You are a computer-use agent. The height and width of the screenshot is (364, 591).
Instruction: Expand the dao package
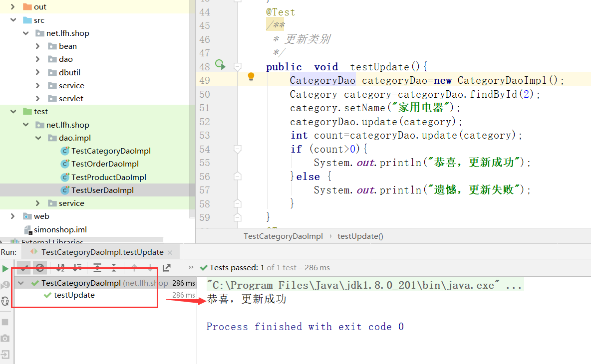click(x=38, y=59)
